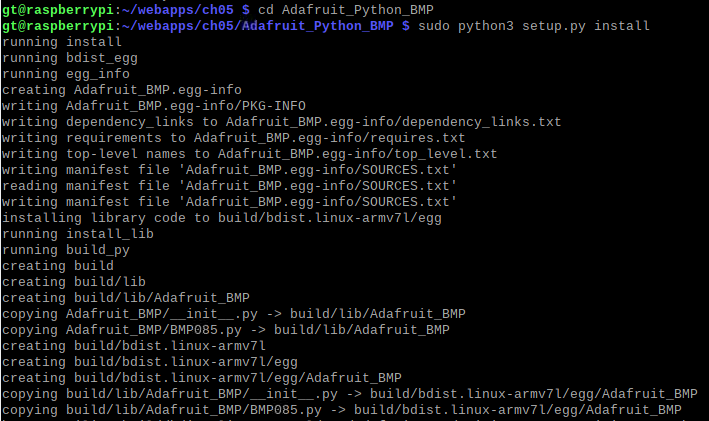Click the 'sudo python3 setup.py install' command
Image resolution: width=709 pixels, height=421 pixels.
[534, 26]
